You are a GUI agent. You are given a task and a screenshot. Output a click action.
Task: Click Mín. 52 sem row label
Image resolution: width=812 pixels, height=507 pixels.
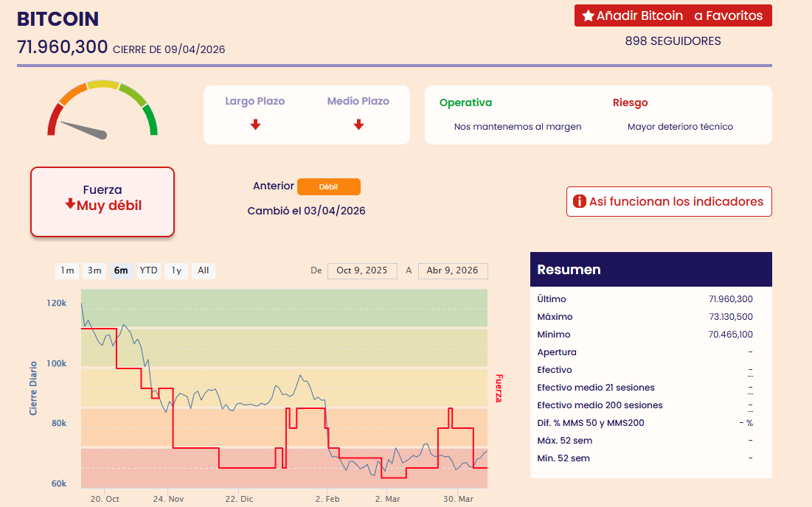coord(563,458)
